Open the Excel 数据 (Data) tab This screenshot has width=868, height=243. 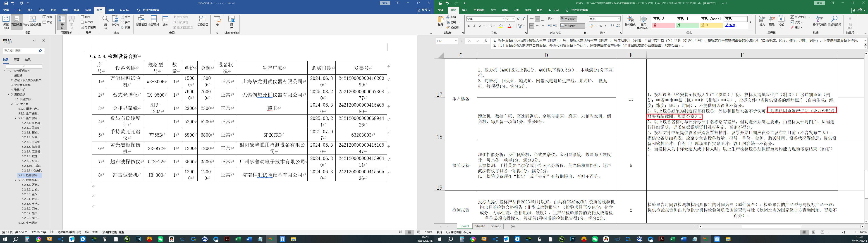point(505,10)
